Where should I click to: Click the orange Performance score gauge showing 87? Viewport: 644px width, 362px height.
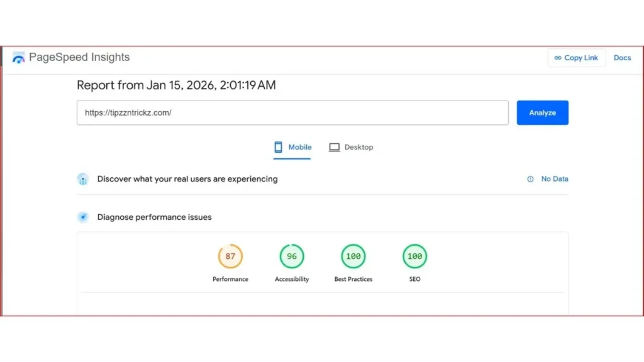tap(230, 256)
